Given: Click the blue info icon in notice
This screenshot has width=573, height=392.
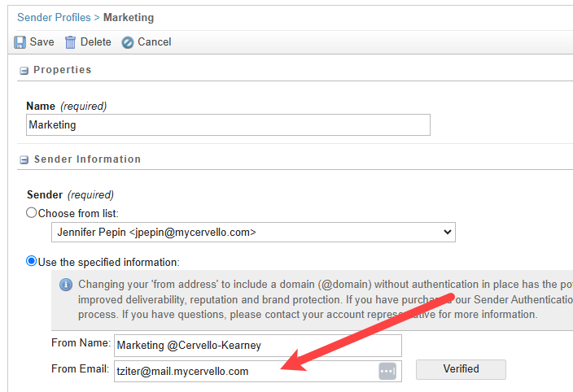Looking at the screenshot, I should (66, 285).
